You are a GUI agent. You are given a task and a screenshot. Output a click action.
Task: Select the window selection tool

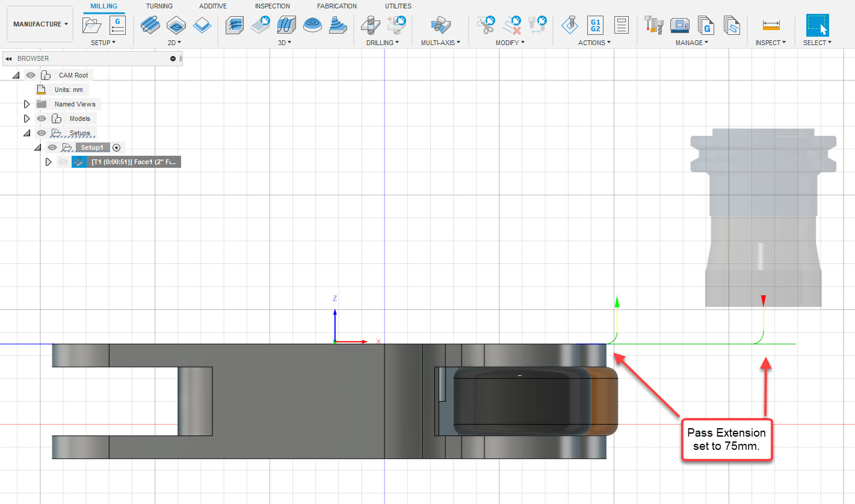(x=817, y=25)
